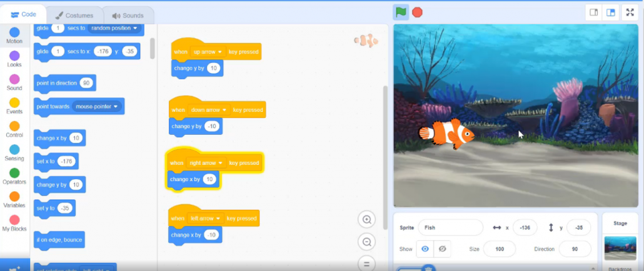Show the Fish sprite with eye icon
This screenshot has height=271, width=644.
pos(425,249)
